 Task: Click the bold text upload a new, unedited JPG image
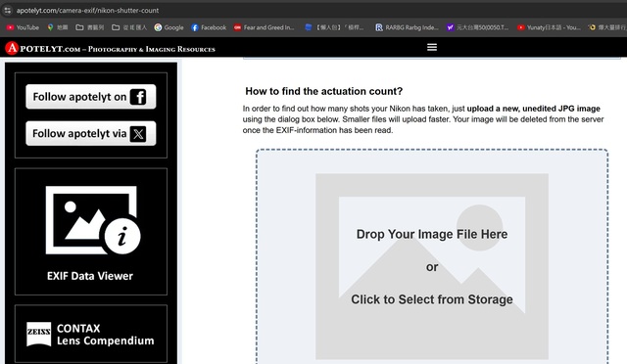click(533, 109)
